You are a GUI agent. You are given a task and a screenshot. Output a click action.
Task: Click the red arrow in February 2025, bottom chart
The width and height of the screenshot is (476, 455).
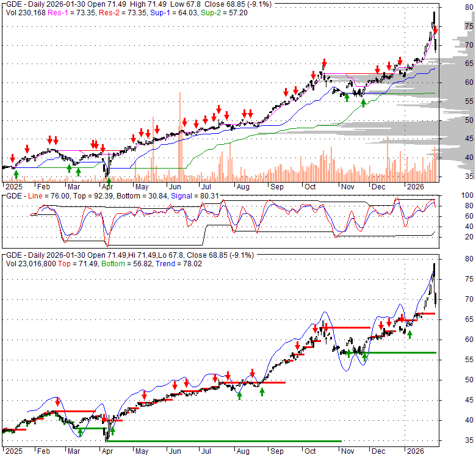coord(58,401)
